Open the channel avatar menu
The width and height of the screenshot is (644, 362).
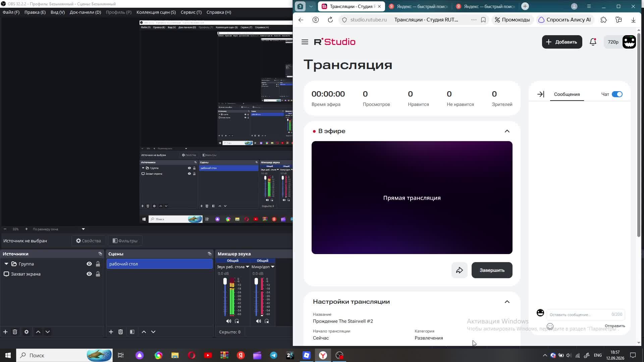[629, 42]
